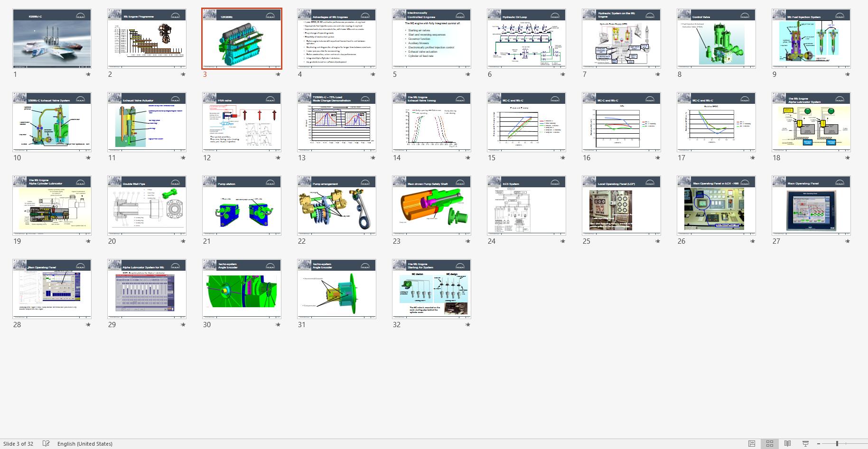Play the transition star for slide 9
The height and width of the screenshot is (449, 868).
click(848, 74)
